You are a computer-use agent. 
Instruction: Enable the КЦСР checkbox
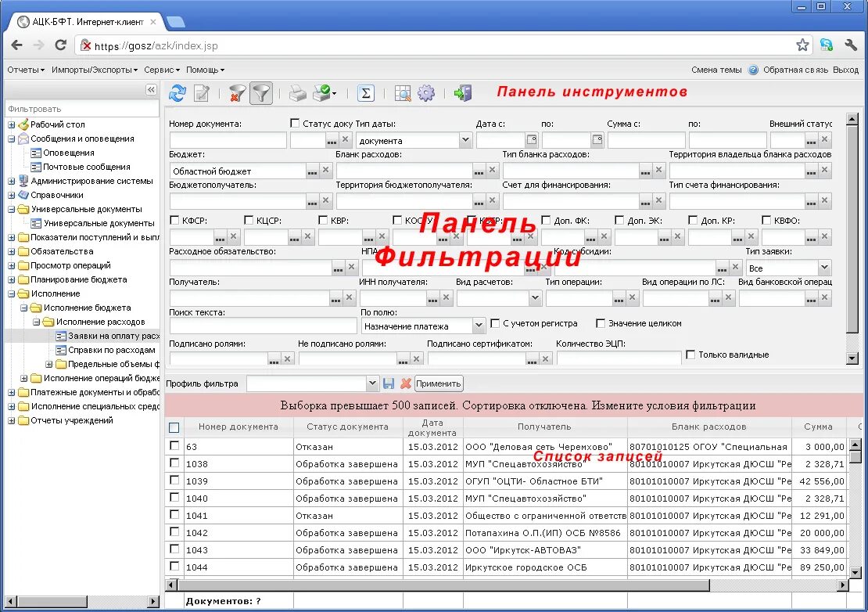249,220
